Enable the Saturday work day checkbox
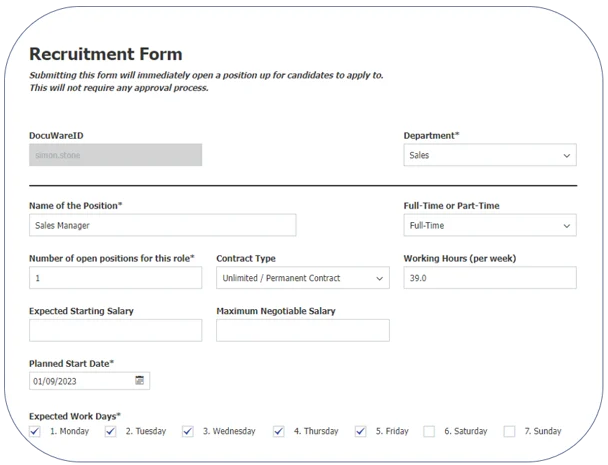608x465 pixels. [x=429, y=431]
